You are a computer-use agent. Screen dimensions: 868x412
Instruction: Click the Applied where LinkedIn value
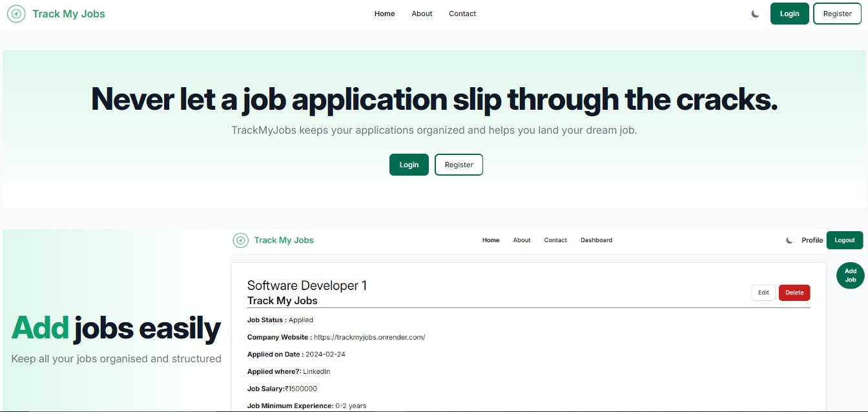316,371
